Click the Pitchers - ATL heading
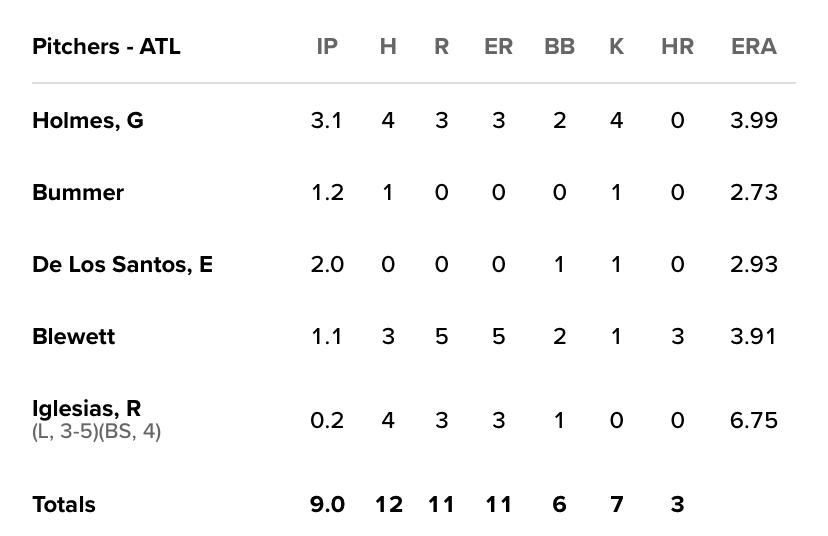The width and height of the screenshot is (828, 536). coord(106,46)
